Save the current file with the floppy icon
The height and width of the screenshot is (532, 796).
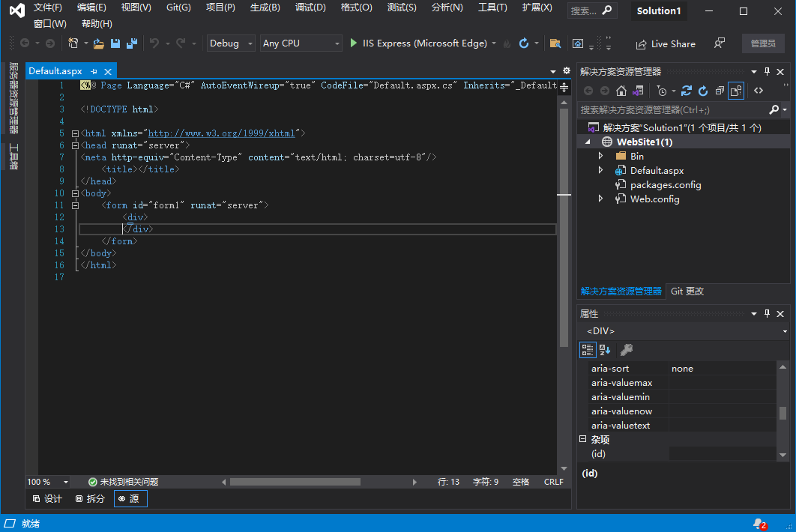[115, 43]
